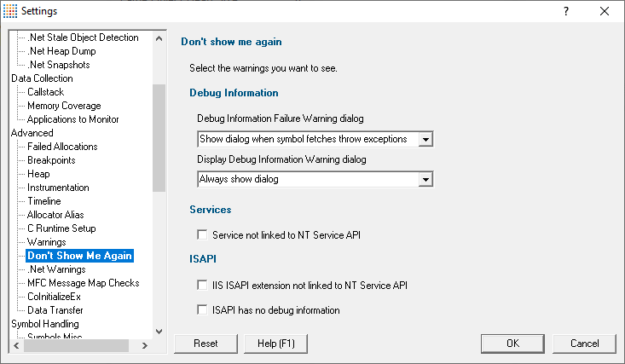The image size is (625, 364).
Task: Click the tree scroll up arrow
Action: [159, 38]
